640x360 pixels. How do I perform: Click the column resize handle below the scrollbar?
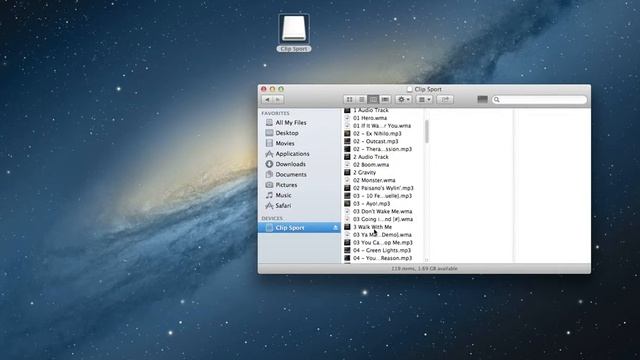click(x=427, y=260)
